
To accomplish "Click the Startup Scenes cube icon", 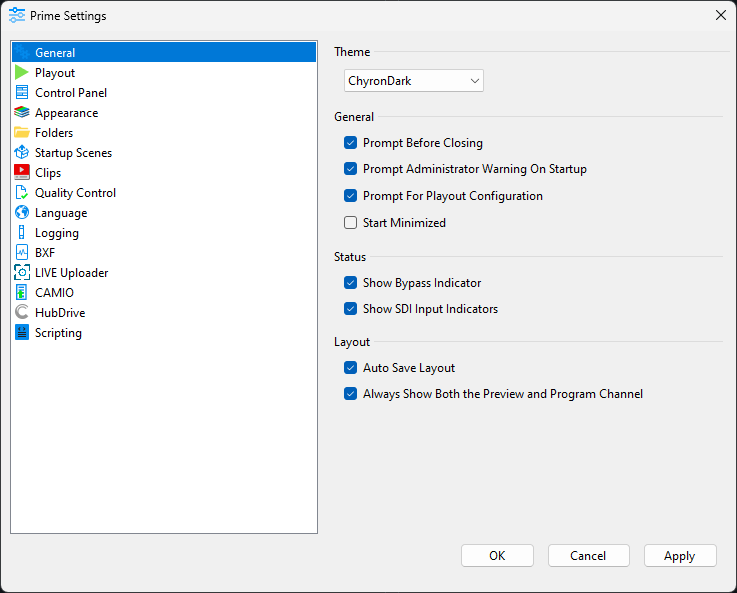I will click(22, 153).
